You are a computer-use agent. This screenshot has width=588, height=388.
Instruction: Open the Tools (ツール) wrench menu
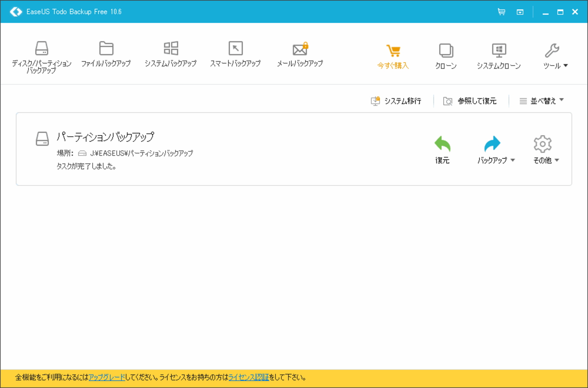tap(555, 57)
